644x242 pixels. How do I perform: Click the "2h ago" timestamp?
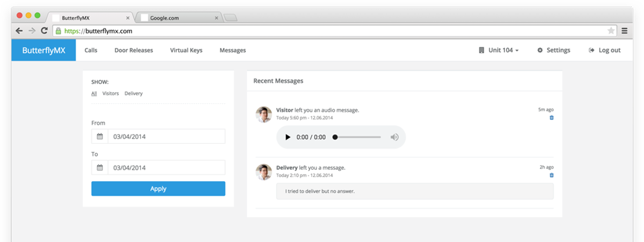click(546, 167)
